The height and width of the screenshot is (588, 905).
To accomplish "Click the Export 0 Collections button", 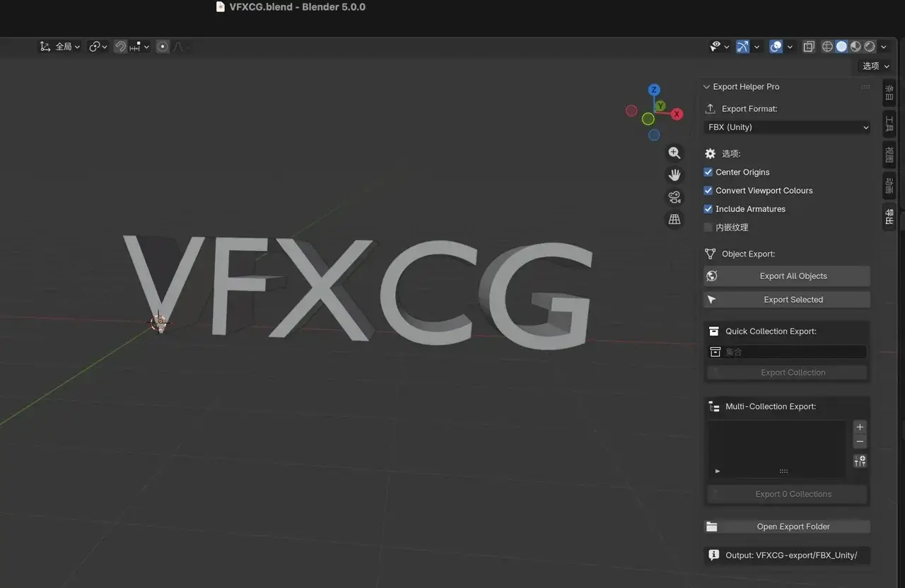I will point(787,494).
